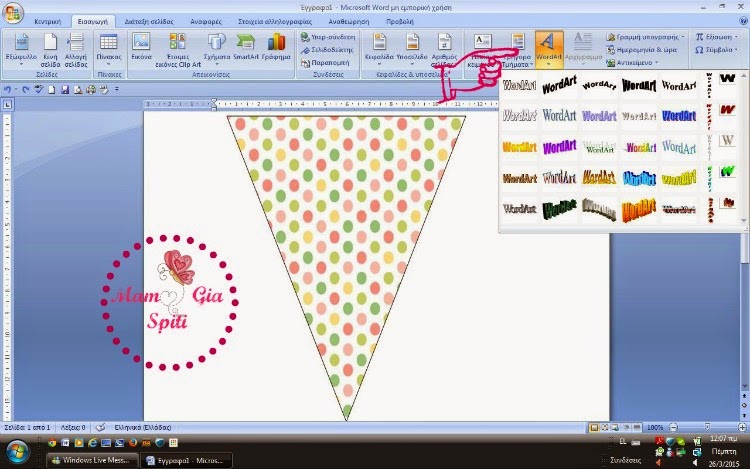Screen dimensions: 750x469
Task: Choose the orange gradient WordArt style thumbnail
Action: tap(519, 147)
